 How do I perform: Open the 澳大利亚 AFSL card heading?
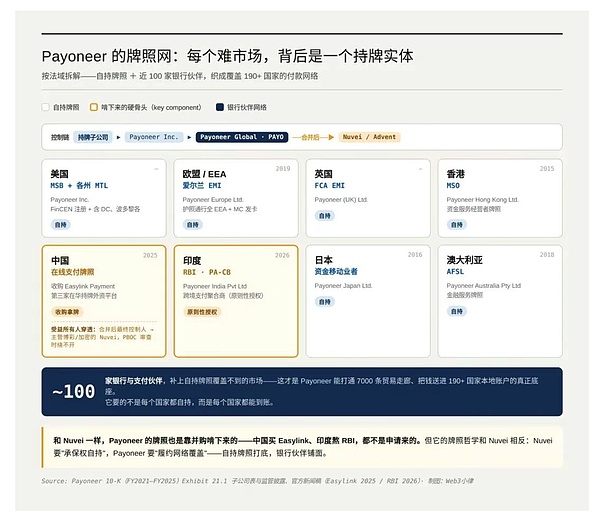pos(464,260)
